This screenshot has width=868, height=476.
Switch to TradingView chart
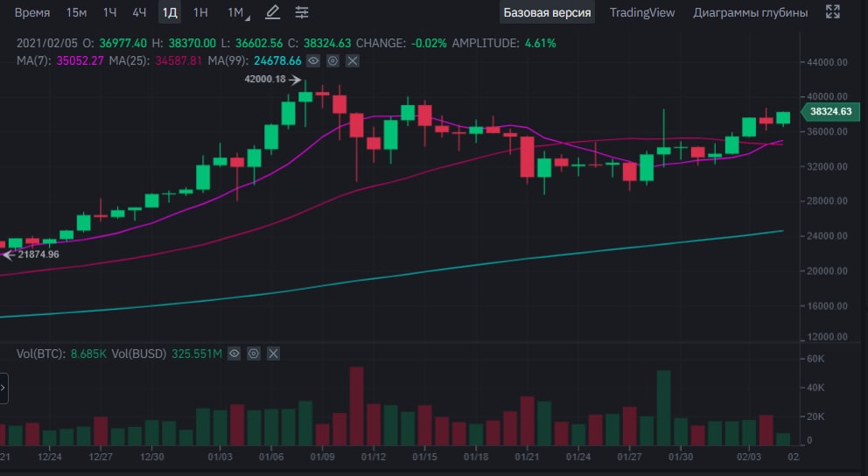click(642, 13)
